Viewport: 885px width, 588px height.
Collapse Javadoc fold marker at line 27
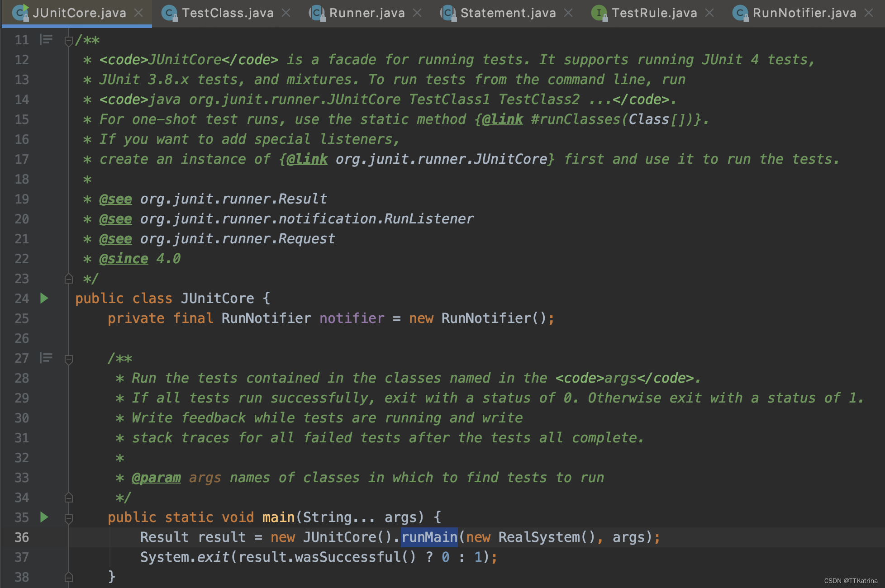[69, 360]
